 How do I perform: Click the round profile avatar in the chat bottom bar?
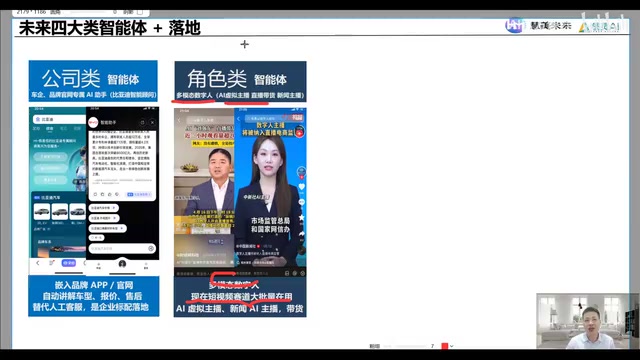click(x=122, y=264)
